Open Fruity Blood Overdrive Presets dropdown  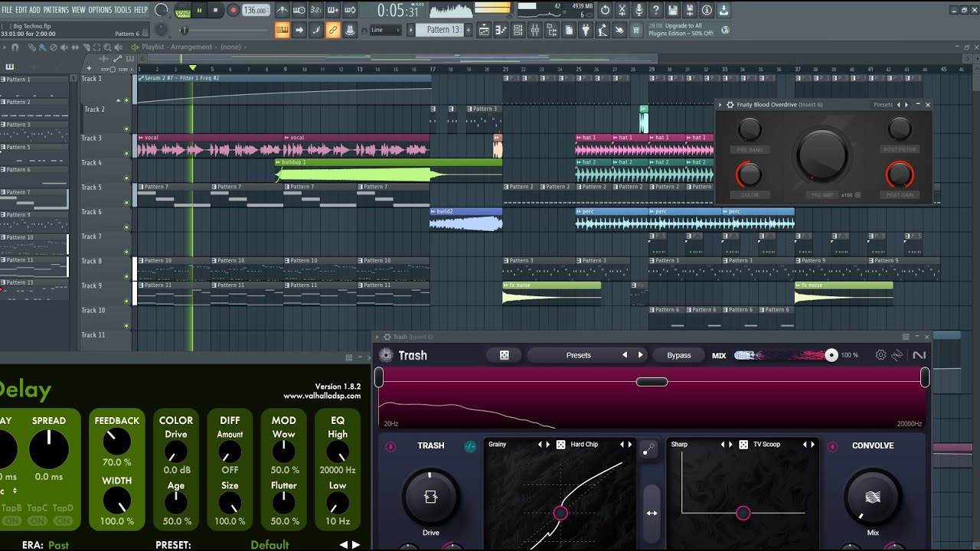(x=883, y=105)
